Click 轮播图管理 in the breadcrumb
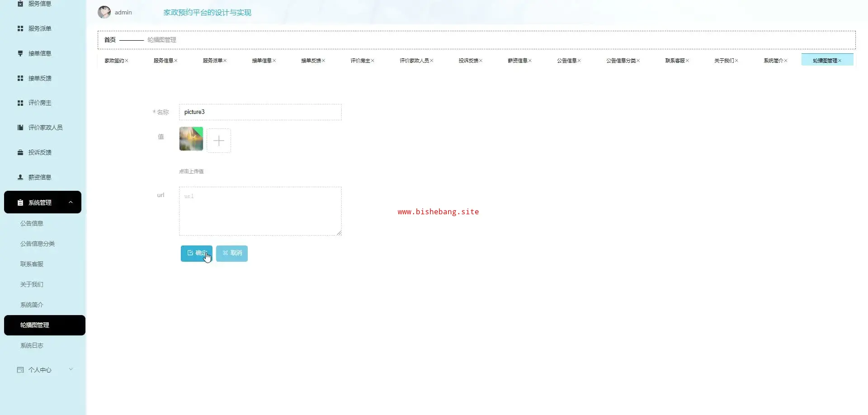The height and width of the screenshot is (415, 868). pyautogui.click(x=162, y=40)
